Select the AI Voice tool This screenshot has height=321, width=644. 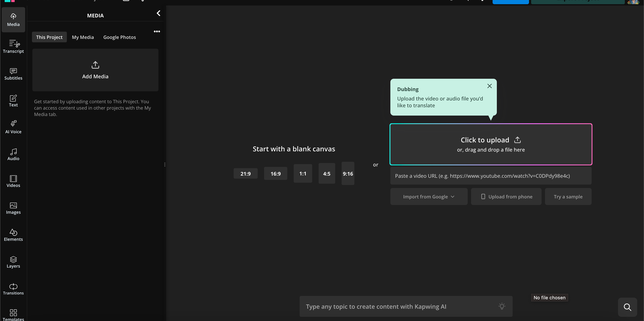pos(13,127)
